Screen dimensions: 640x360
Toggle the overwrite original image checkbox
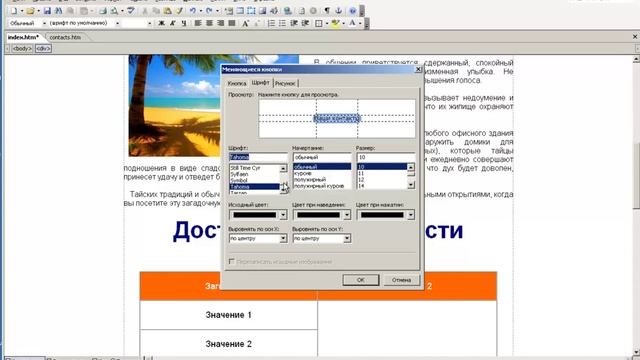(231, 261)
